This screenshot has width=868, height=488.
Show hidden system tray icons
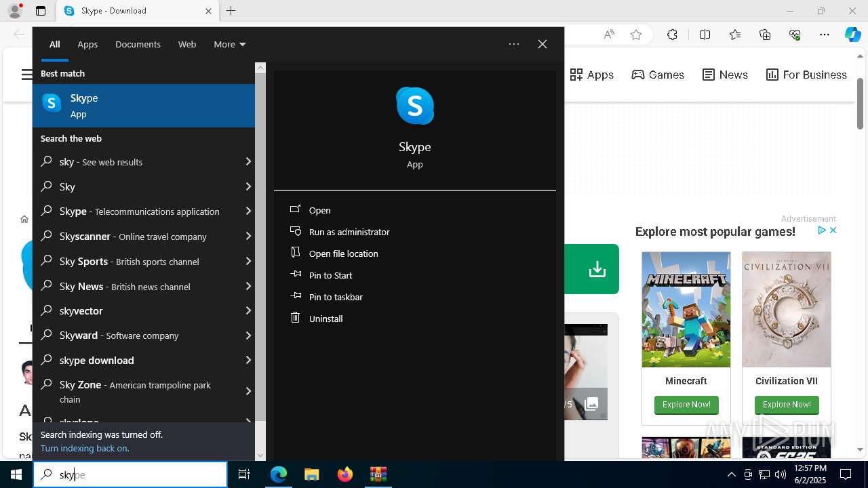(731, 474)
